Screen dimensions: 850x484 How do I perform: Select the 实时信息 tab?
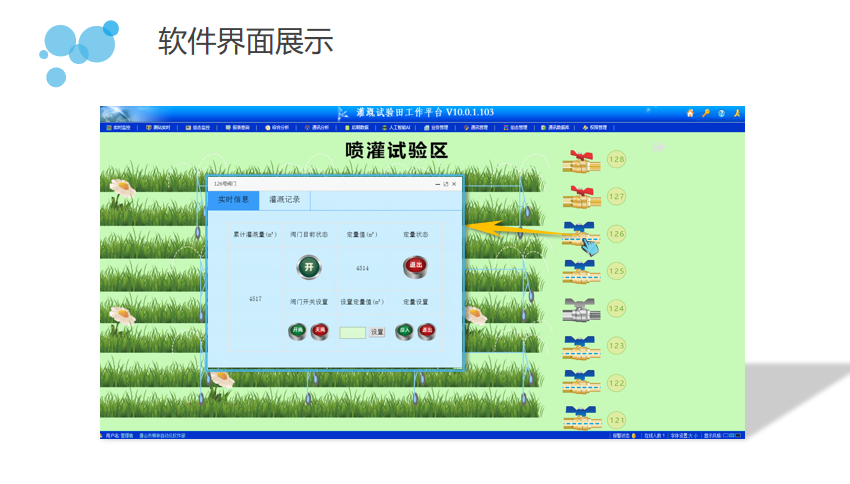[x=233, y=200]
